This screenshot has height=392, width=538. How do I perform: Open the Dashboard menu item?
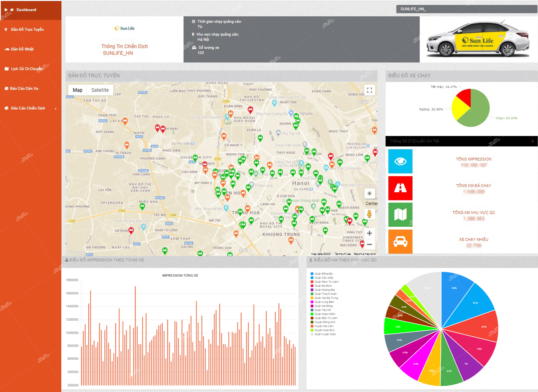[26, 10]
